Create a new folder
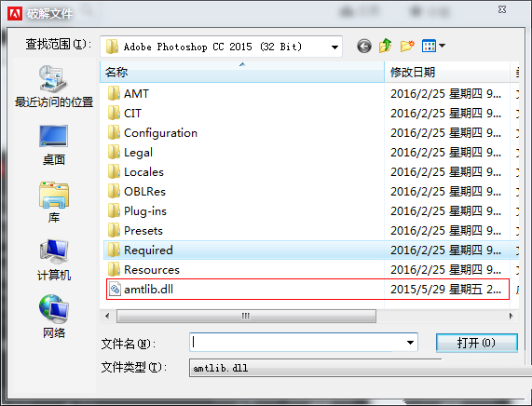This screenshot has width=532, height=406. coord(407,46)
